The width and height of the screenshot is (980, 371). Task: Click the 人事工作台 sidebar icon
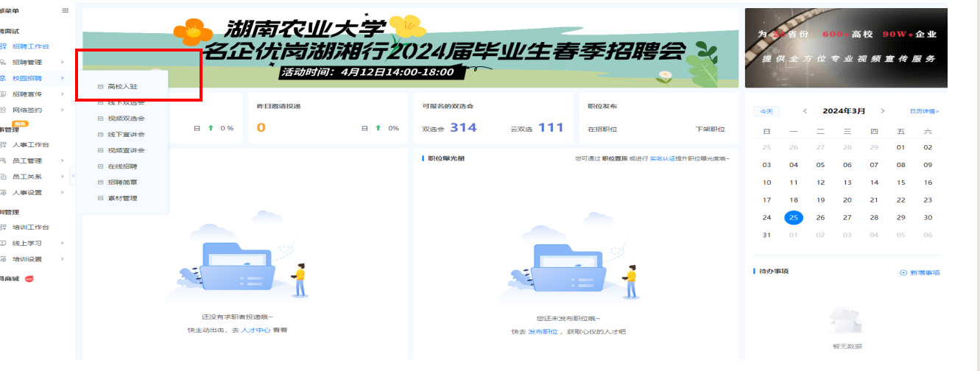click(x=4, y=145)
